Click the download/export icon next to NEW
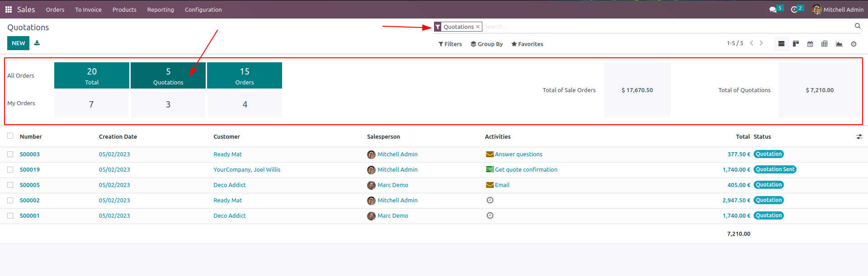The width and height of the screenshot is (868, 276). pyautogui.click(x=37, y=43)
